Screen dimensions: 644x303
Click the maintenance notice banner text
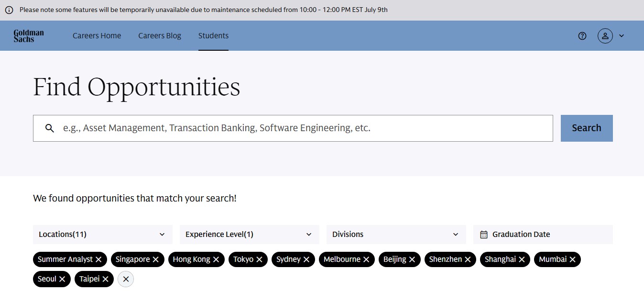pos(204,10)
